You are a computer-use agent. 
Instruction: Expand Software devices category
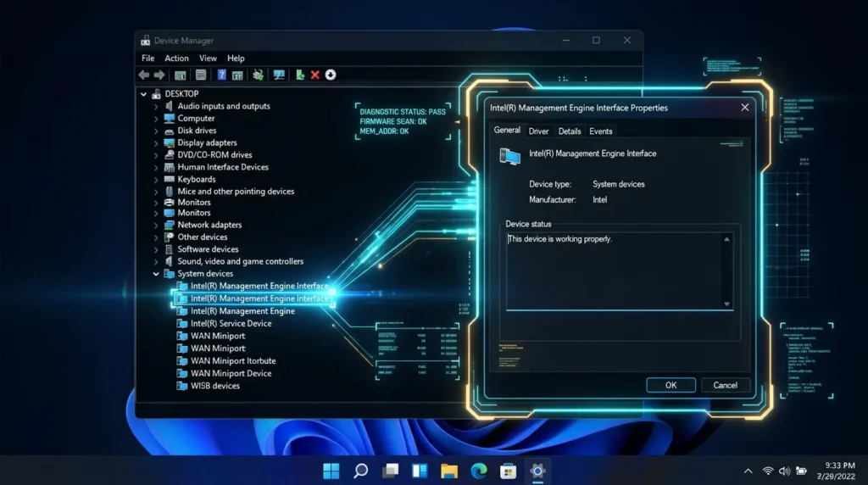156,249
